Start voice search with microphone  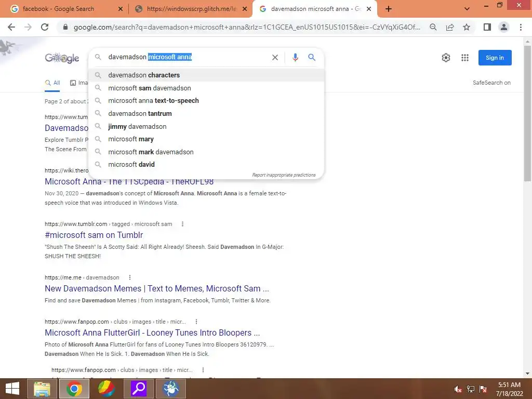pos(295,57)
